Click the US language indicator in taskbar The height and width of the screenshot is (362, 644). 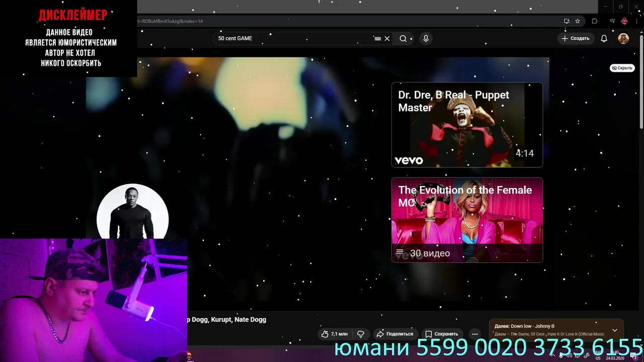598,358
